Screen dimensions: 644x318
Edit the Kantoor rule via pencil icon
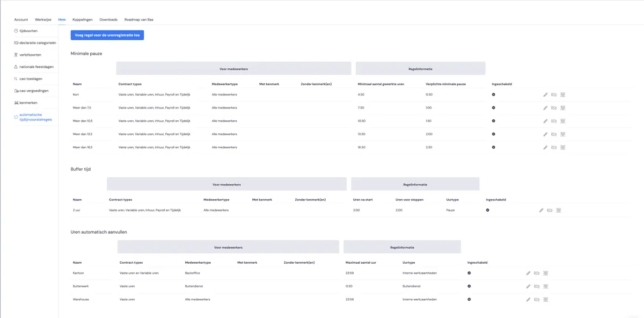pyautogui.click(x=528, y=273)
